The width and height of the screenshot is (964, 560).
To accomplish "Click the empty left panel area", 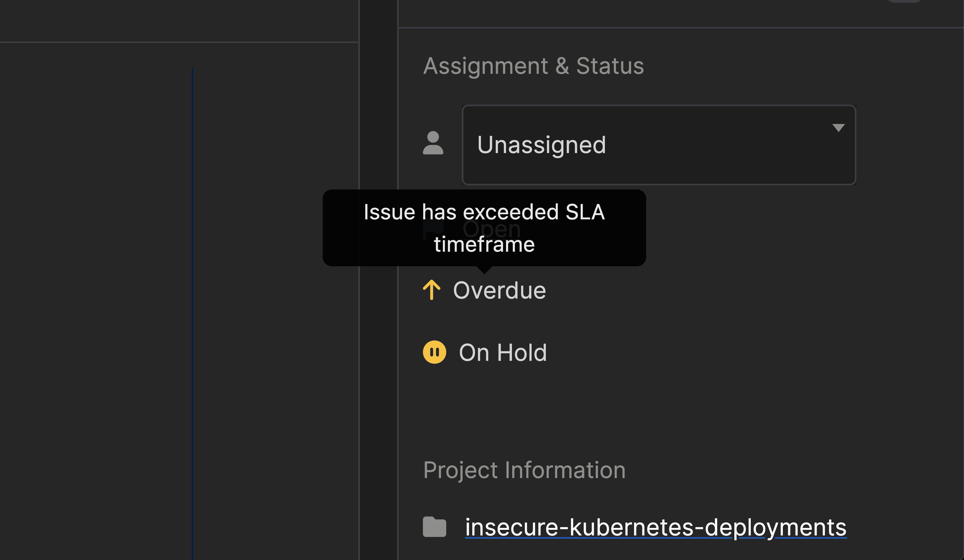I will 96,268.
